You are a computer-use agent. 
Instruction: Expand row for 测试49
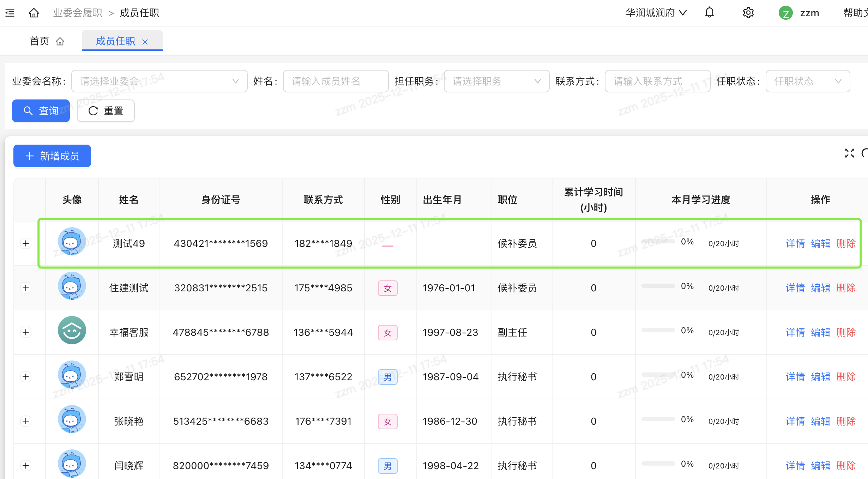pyautogui.click(x=26, y=244)
